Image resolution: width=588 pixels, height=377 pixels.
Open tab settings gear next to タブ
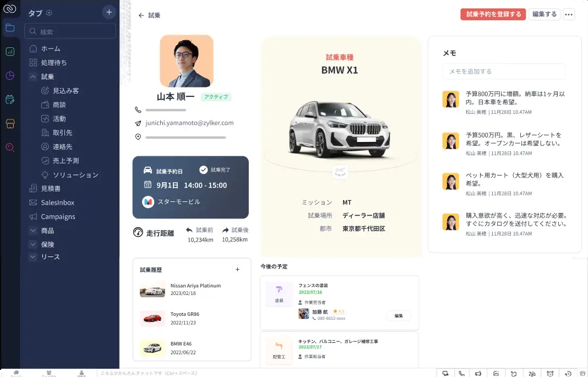pyautogui.click(x=49, y=13)
